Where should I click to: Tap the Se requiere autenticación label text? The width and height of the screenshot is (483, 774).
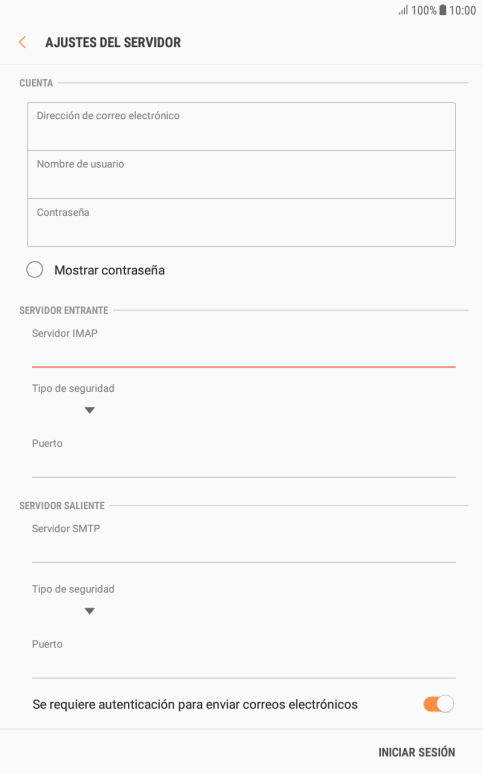tap(195, 704)
